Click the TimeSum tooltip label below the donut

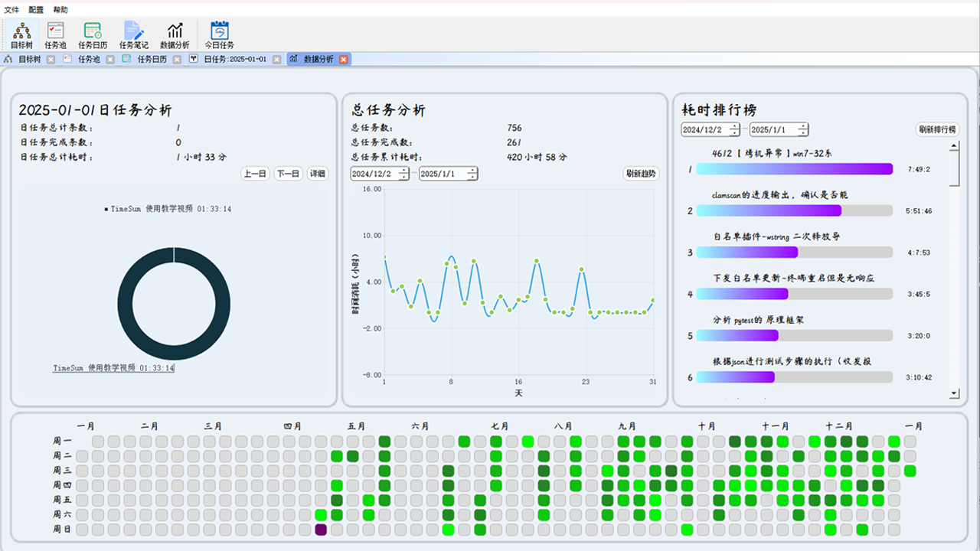point(113,368)
